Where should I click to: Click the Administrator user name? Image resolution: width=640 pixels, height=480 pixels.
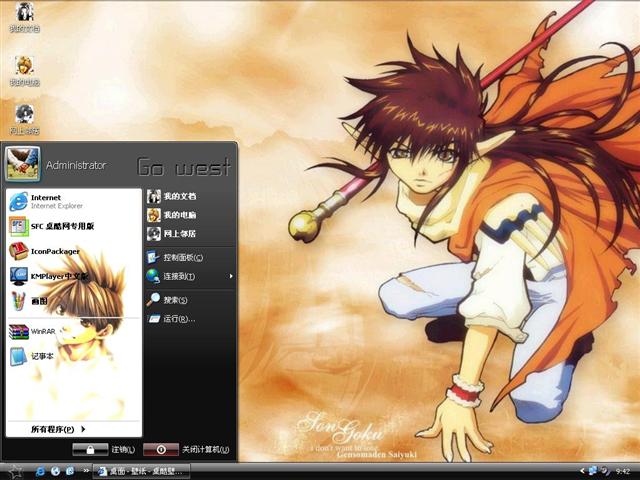(76, 165)
